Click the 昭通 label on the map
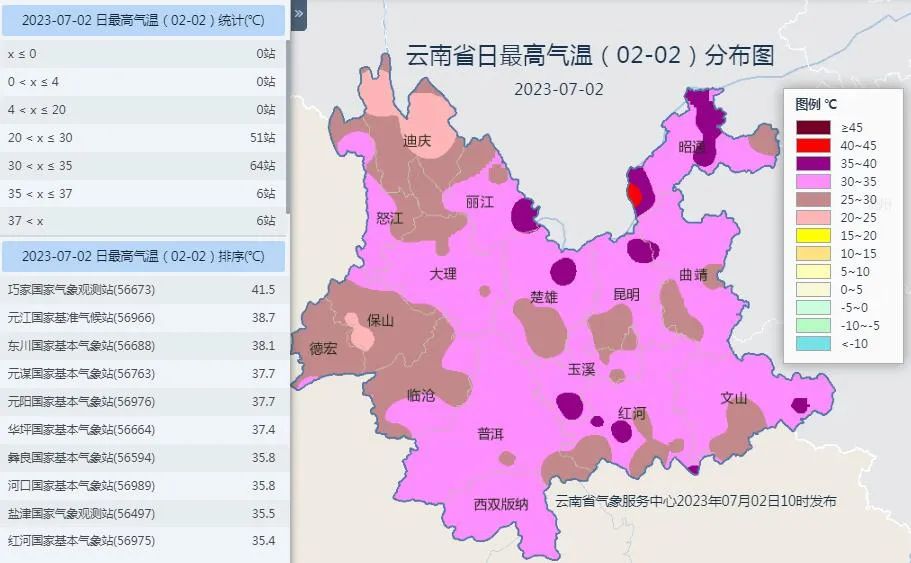Screen dimensions: 911x563 coord(692,148)
